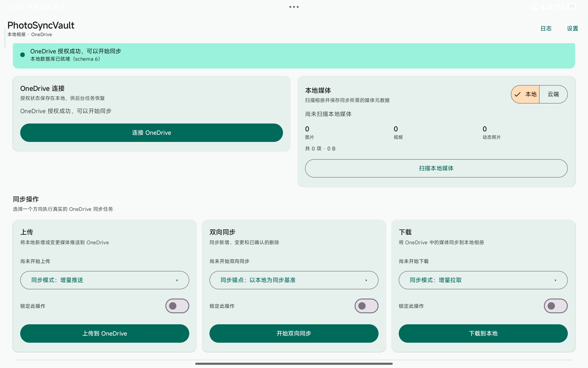Click the text 选择一个方向执行真实的 OneDrive 同步任务
This screenshot has height=368, width=588.
point(63,209)
